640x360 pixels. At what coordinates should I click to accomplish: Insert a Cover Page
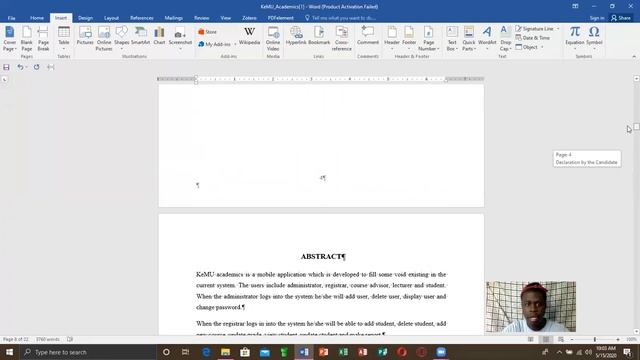coord(9,39)
